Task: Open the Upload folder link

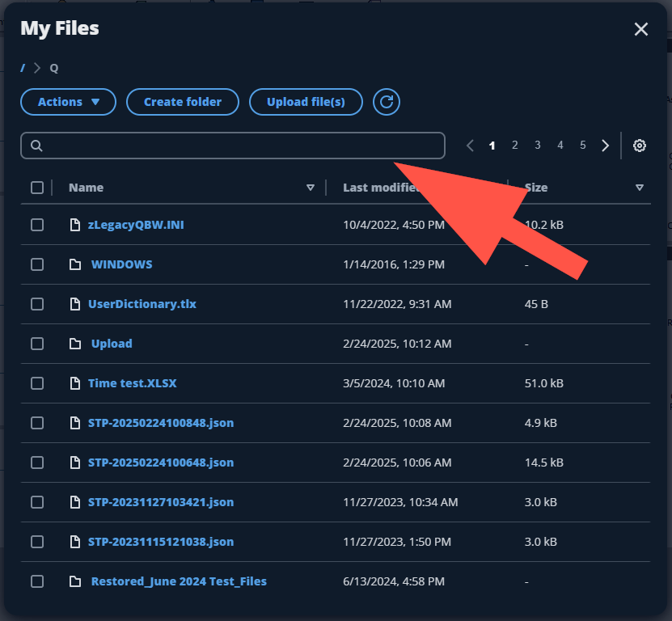Action: (x=112, y=344)
